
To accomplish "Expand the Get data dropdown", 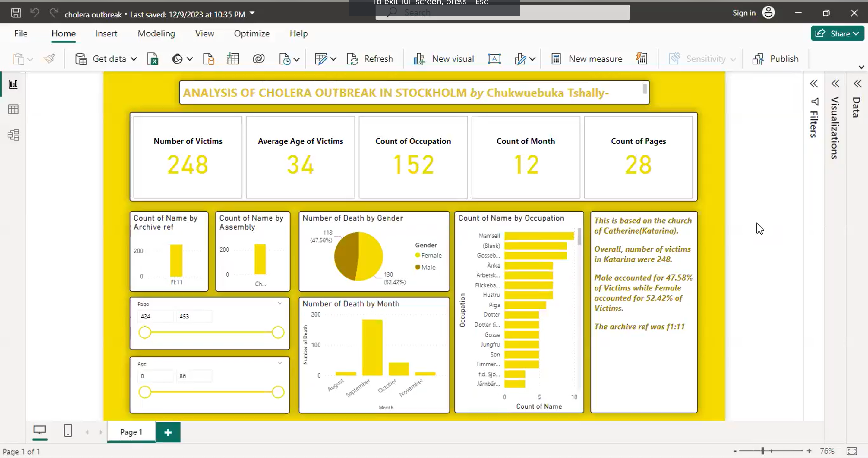I will [134, 59].
